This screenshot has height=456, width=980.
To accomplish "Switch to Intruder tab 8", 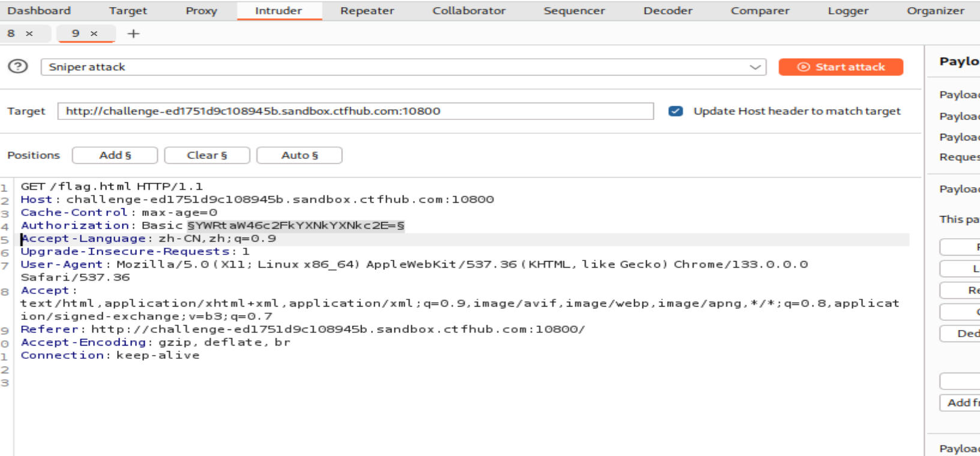I will tap(11, 34).
